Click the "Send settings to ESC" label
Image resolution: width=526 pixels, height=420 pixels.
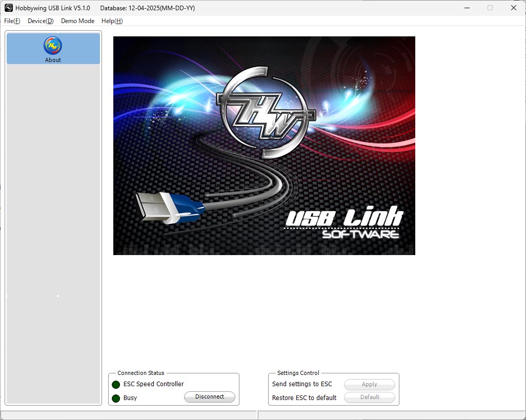coord(302,384)
